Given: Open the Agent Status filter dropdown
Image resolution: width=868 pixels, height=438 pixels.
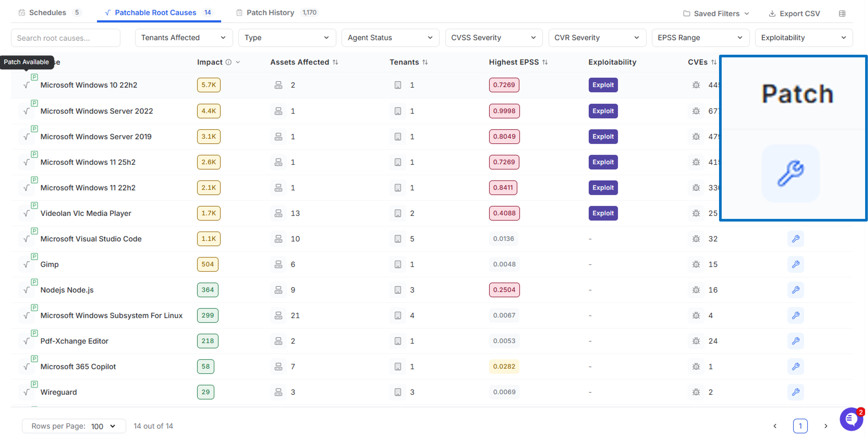Looking at the screenshot, I should click(x=390, y=38).
